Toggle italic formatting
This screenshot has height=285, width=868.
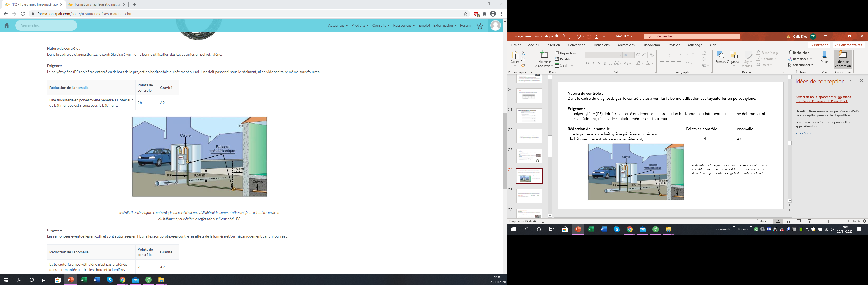593,63
